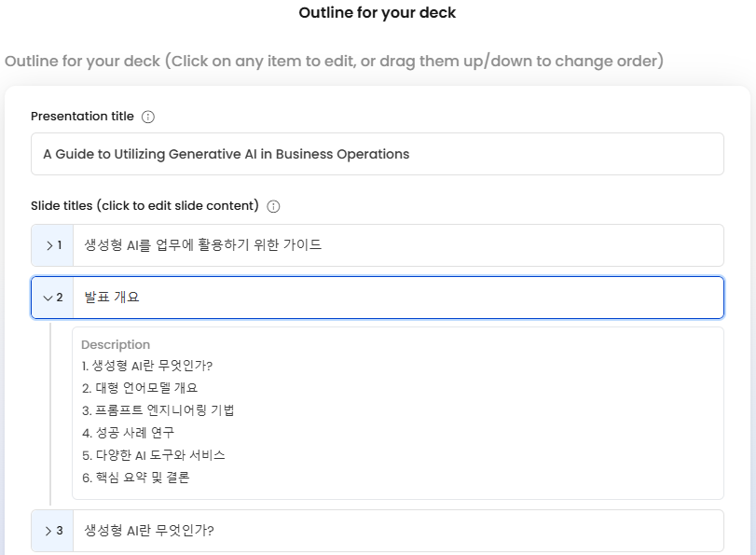The image size is (756, 555).
Task: Click the Presentation title input field
Action: pyautogui.click(x=377, y=154)
